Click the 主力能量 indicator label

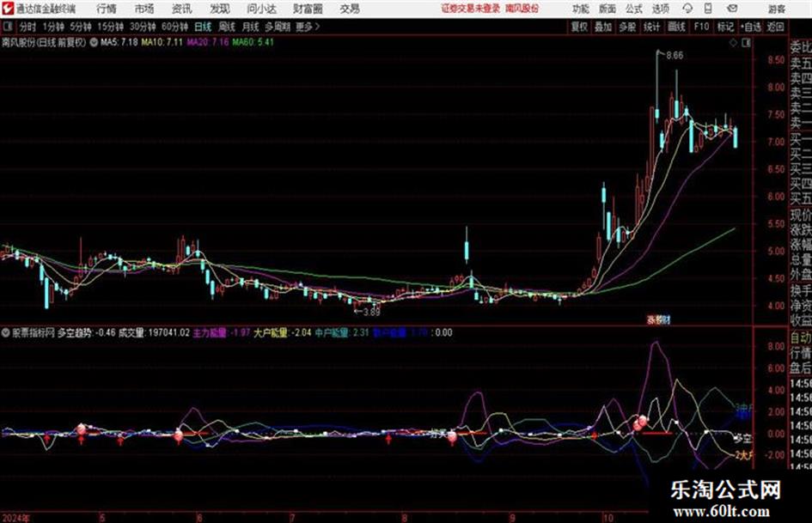coord(210,332)
